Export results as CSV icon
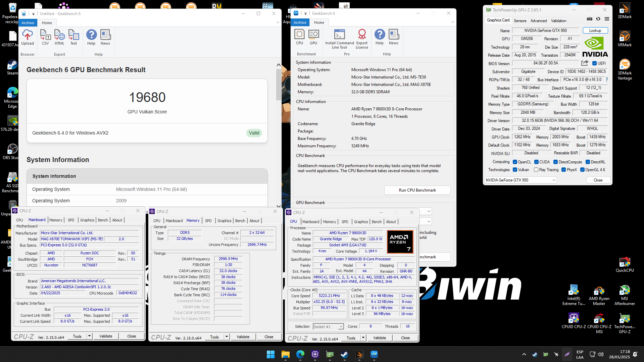The height and width of the screenshot is (362, 644). [45, 37]
